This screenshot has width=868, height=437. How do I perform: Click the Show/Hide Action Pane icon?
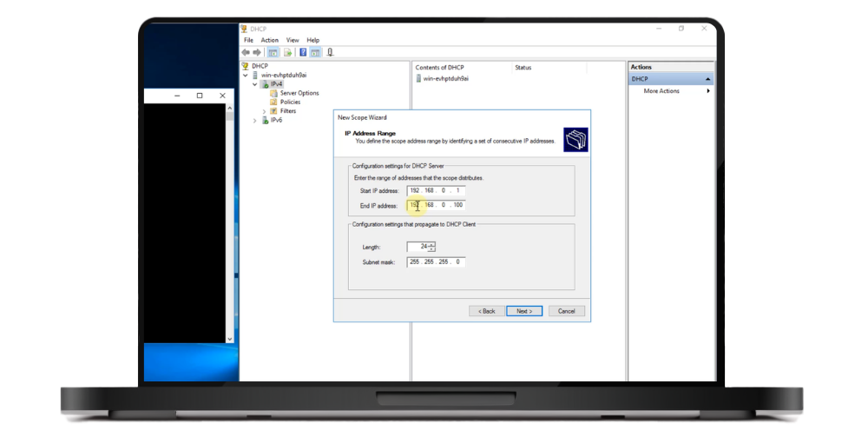(315, 52)
